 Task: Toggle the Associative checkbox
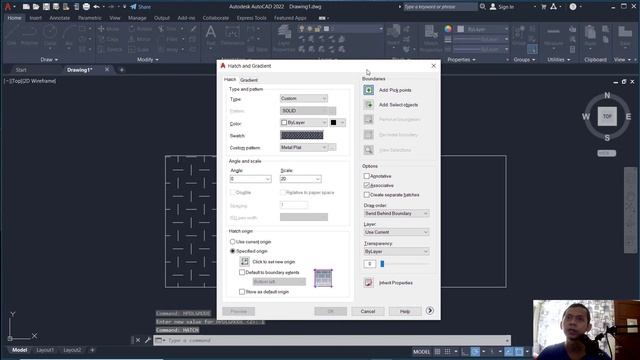366,185
